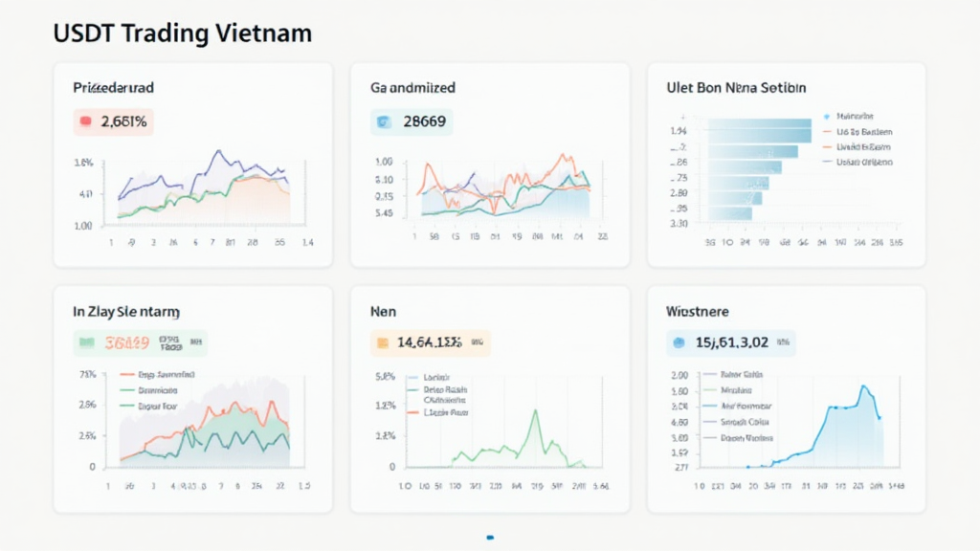Click the 14,64.13% value badge

coord(430,342)
